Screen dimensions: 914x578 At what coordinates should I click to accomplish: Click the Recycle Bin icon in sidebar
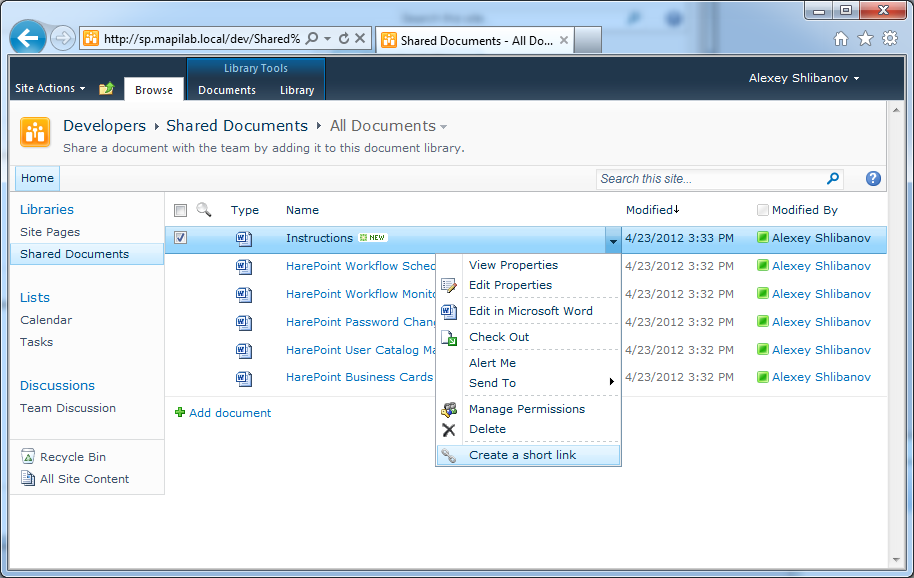coord(27,456)
